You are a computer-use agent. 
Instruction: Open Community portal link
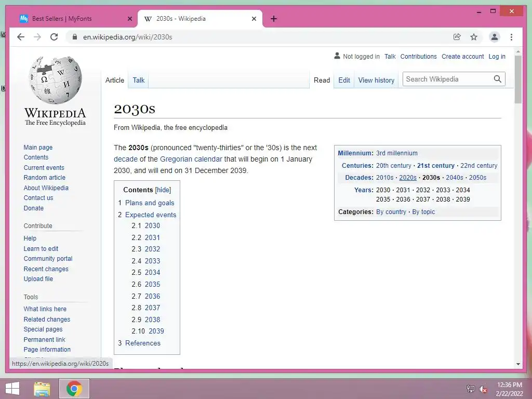[x=48, y=259]
